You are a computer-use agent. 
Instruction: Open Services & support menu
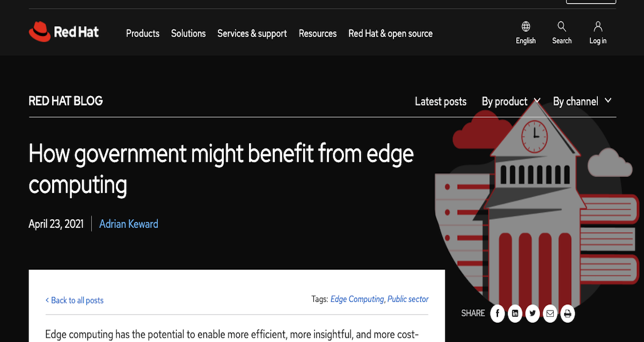tap(252, 33)
